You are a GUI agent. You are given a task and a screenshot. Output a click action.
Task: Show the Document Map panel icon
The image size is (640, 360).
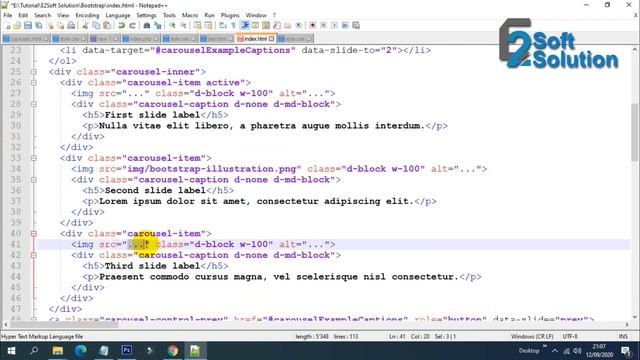point(266,25)
